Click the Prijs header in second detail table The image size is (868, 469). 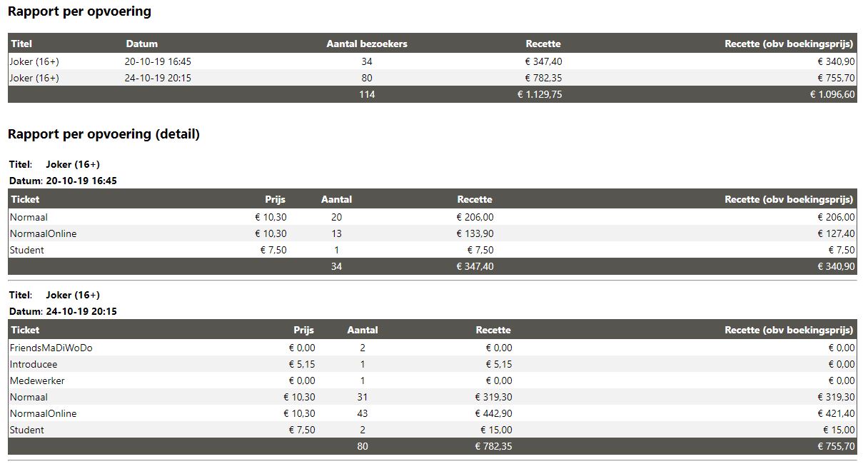click(303, 330)
